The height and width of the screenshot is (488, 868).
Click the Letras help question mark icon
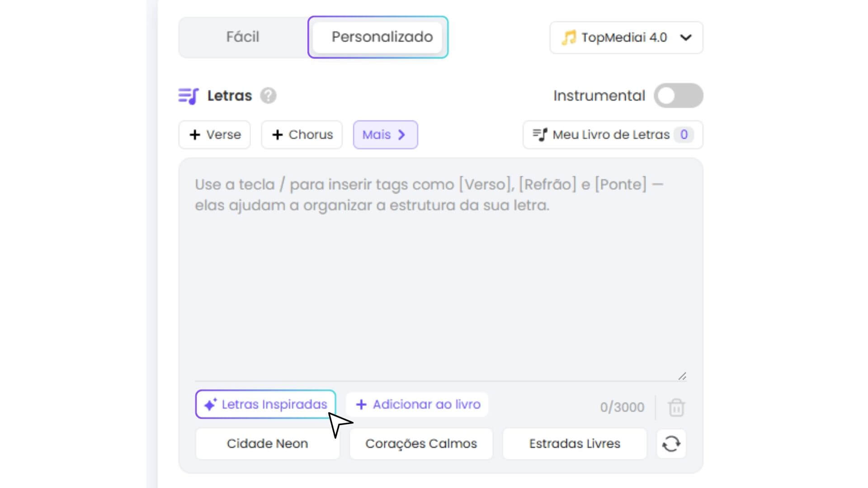(268, 96)
